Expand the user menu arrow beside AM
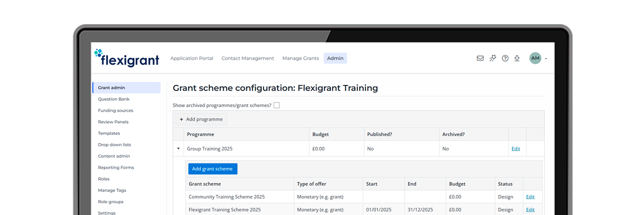The width and height of the screenshot is (644, 215). click(x=546, y=59)
